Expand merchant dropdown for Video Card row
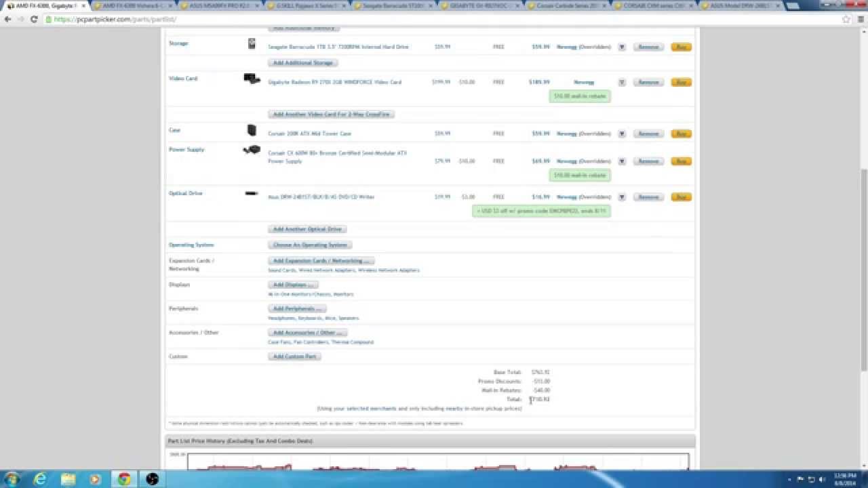Viewport: 868px width, 488px height. (x=622, y=82)
